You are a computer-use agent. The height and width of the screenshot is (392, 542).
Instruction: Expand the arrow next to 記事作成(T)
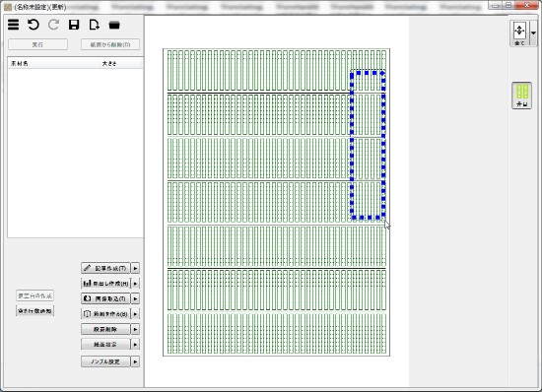click(136, 268)
